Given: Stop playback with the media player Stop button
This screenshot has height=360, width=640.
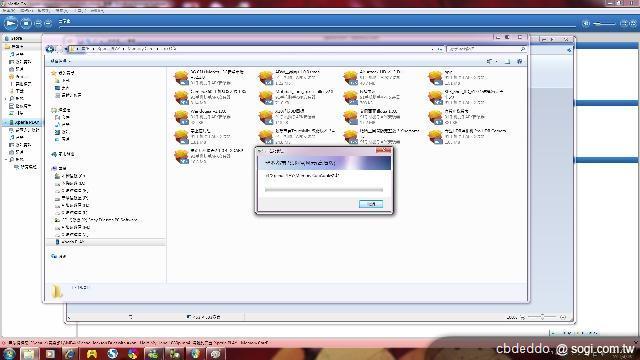Looking at the screenshot, I should 26,24.
